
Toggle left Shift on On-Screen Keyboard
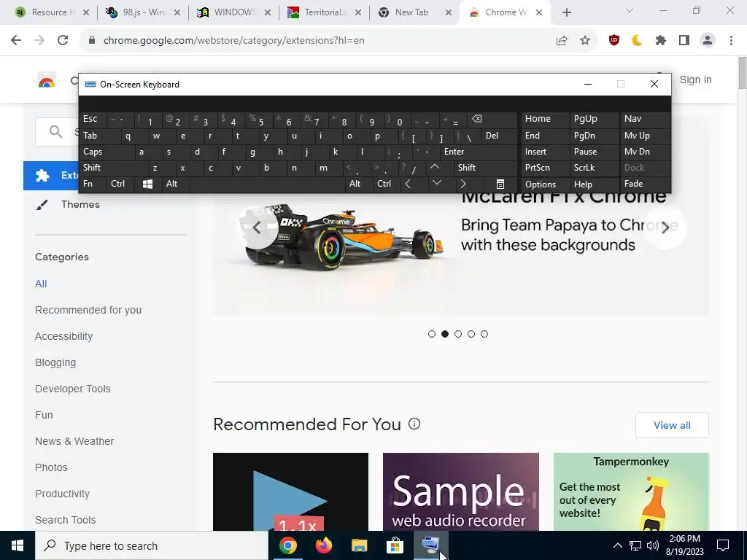click(113, 168)
